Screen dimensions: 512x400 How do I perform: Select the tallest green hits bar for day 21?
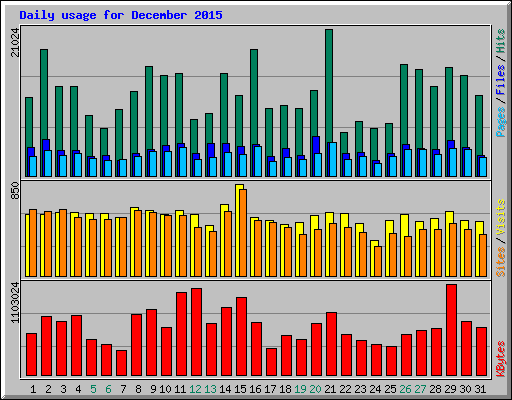click(329, 86)
